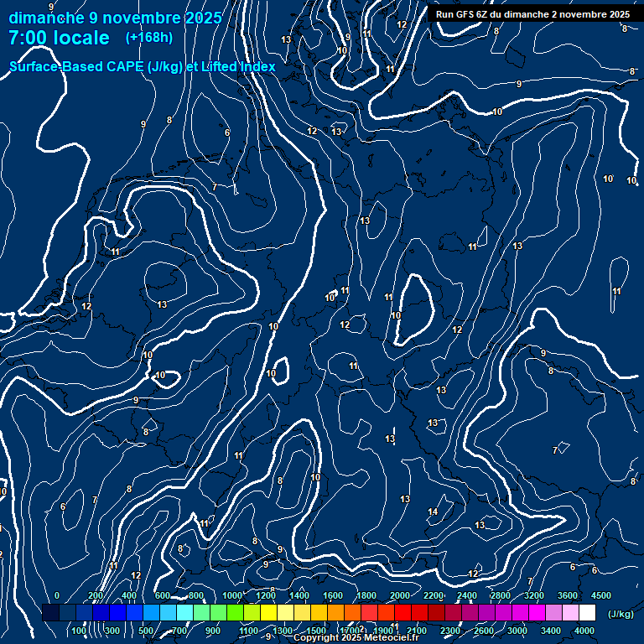Click the '7:00 locale' time label
Image resolution: width=644 pixels, height=644 pixels.
coord(60,39)
